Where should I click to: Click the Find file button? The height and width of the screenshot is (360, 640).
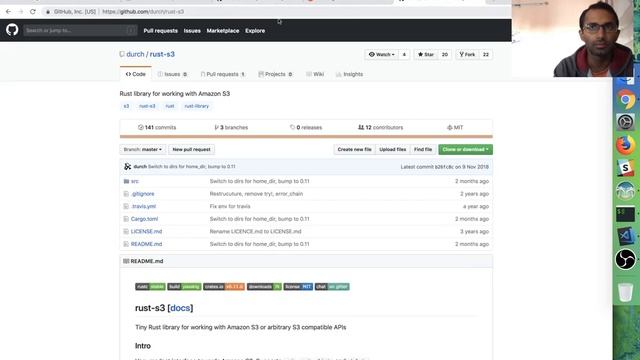tap(423, 149)
